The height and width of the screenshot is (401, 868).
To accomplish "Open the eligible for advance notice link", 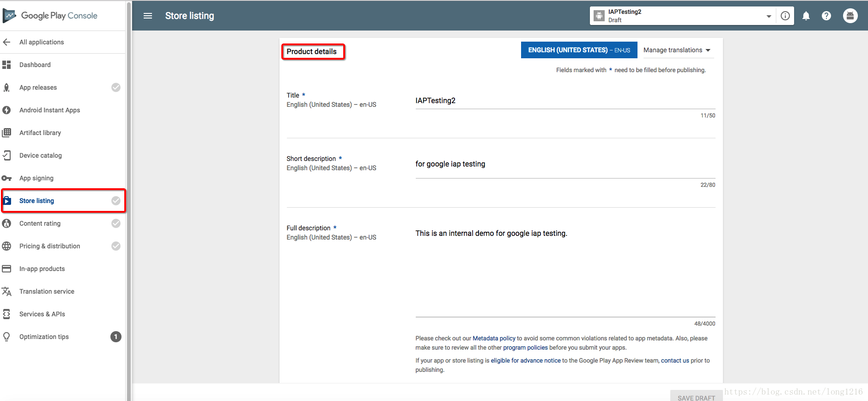I will point(526,361).
